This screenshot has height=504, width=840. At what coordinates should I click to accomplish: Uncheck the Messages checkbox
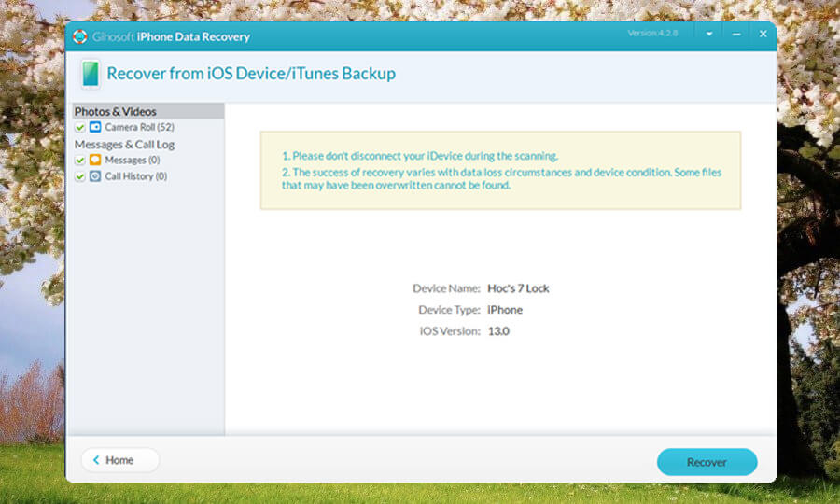coord(80,161)
